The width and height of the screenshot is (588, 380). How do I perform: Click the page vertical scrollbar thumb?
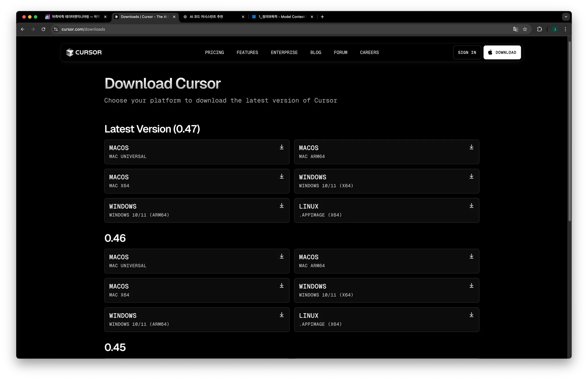[570, 131]
